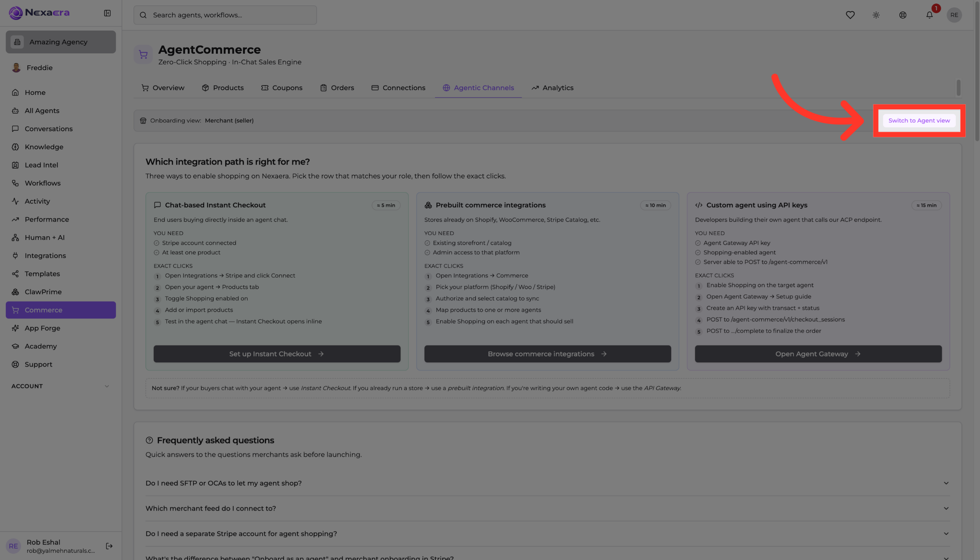Open the Analytics tab
The height and width of the screenshot is (560, 980).
[552, 88]
